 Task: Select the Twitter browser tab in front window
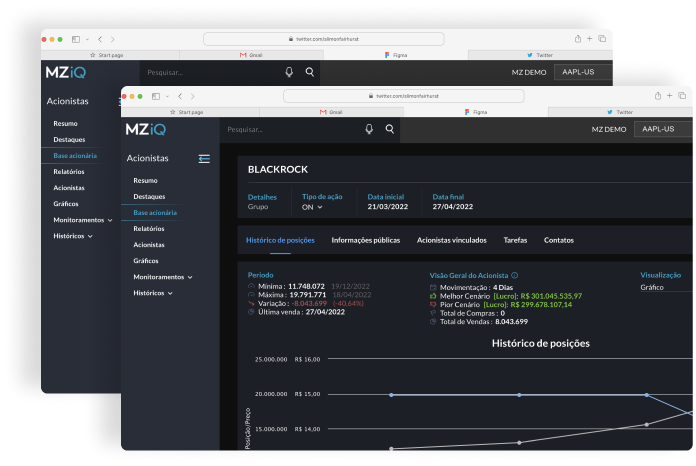tap(620, 112)
